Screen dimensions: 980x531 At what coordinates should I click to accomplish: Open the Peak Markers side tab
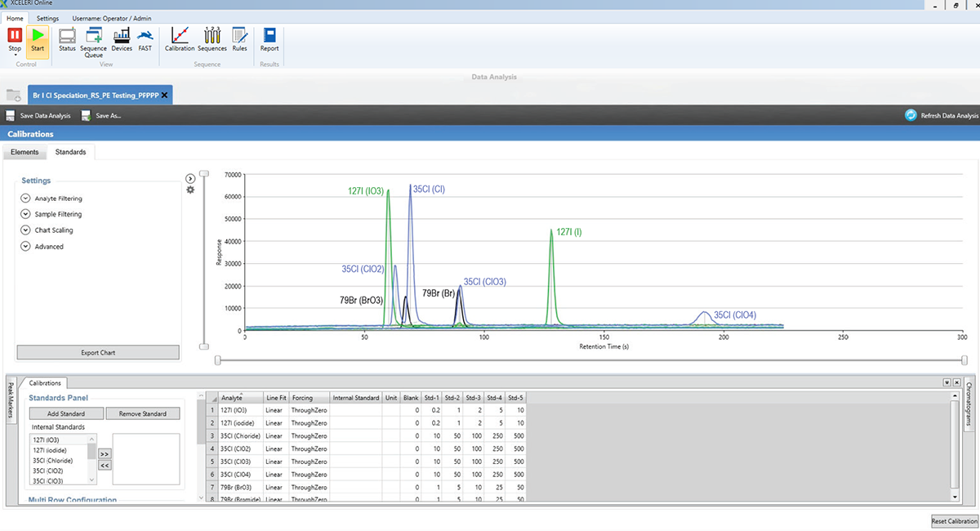point(11,401)
